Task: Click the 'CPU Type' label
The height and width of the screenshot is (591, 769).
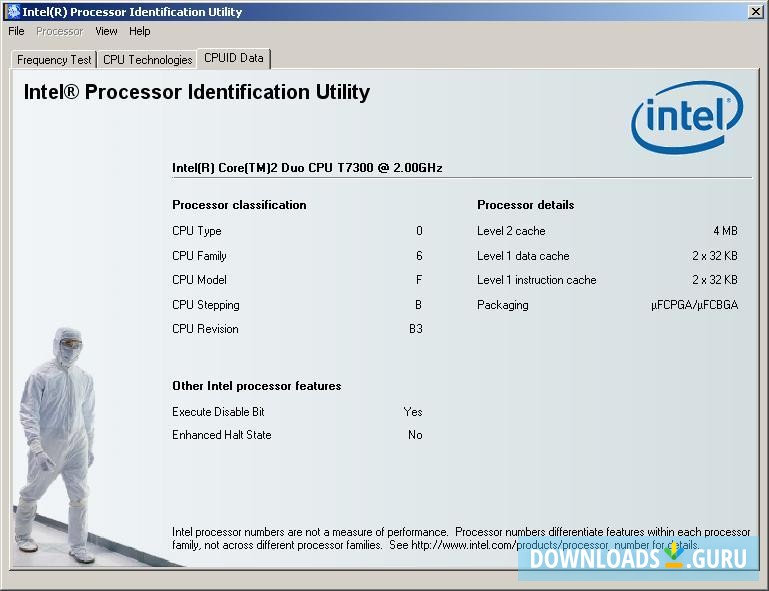Action: pyautogui.click(x=196, y=231)
